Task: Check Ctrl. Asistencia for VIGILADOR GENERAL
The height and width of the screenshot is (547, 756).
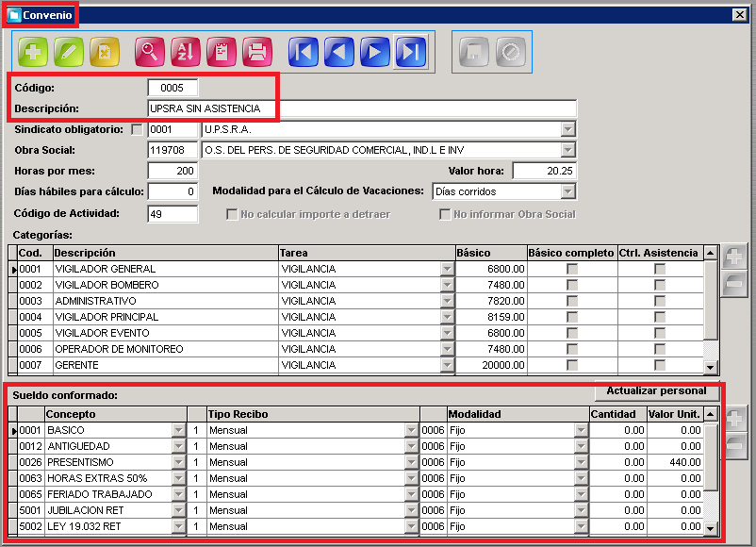Action: pyautogui.click(x=660, y=269)
